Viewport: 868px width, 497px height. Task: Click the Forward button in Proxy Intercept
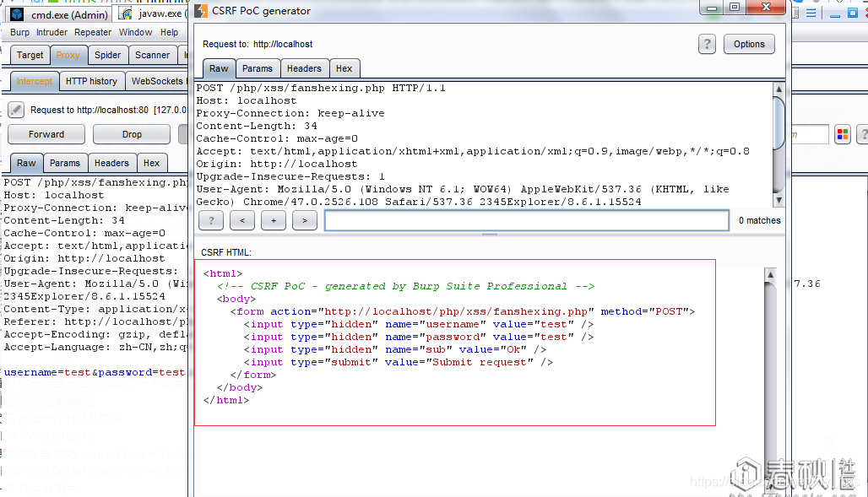tap(46, 134)
